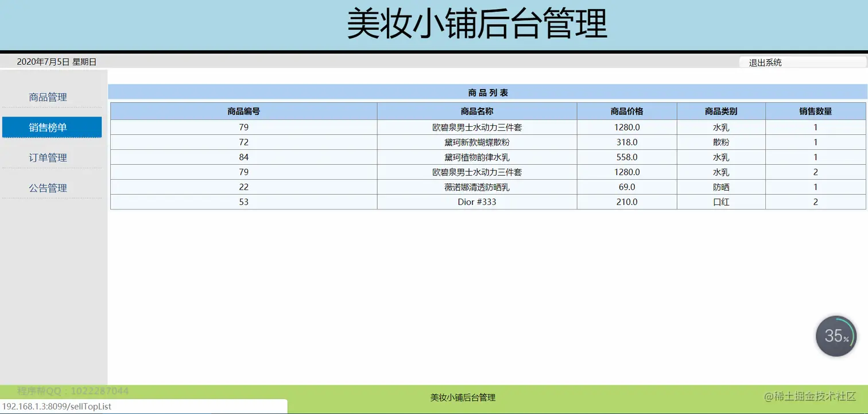Click category cell 防晒
The height and width of the screenshot is (414, 868).
coord(721,187)
